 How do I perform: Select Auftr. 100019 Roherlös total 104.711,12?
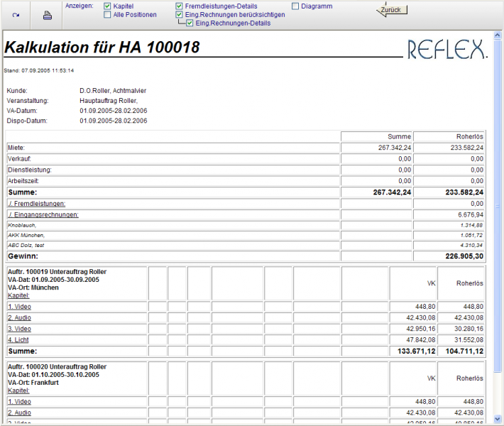[x=464, y=351]
